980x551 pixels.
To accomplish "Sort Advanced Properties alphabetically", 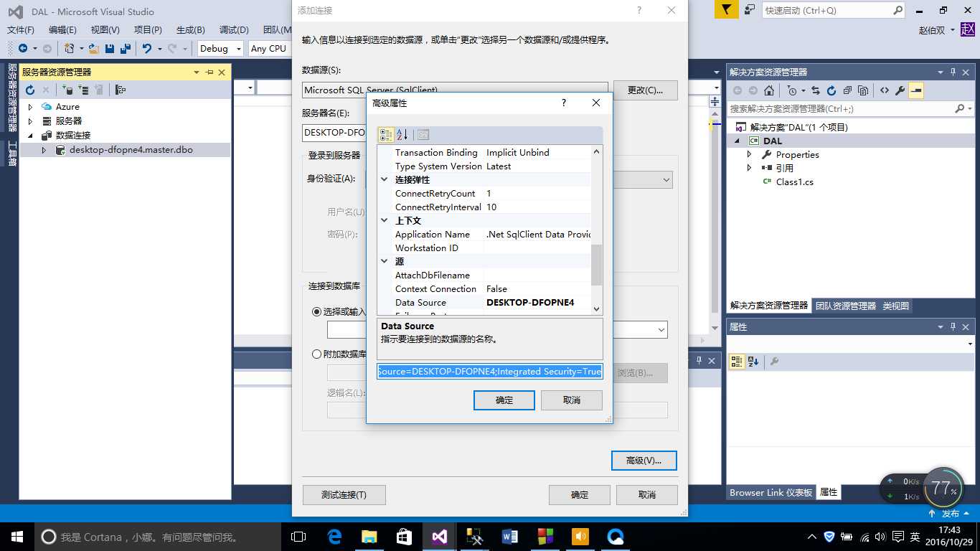I will tap(402, 135).
